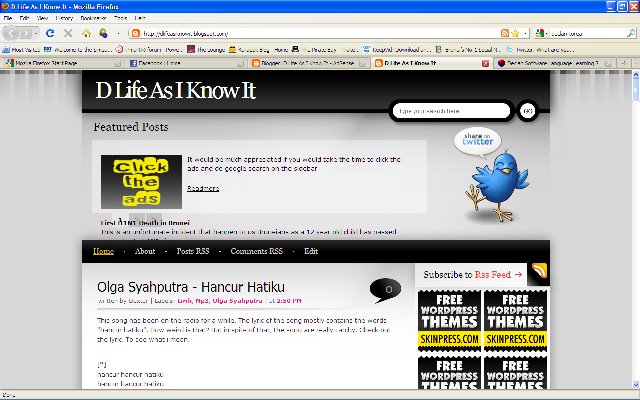The image size is (640, 400).
Task: Click the Subscribe to Rss Feed link
Action: (x=473, y=275)
